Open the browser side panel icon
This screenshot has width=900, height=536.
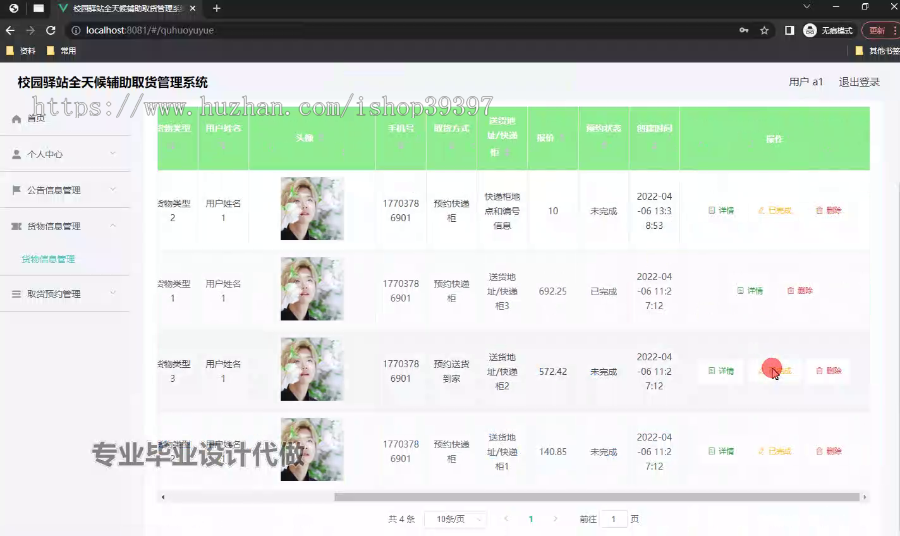click(789, 30)
